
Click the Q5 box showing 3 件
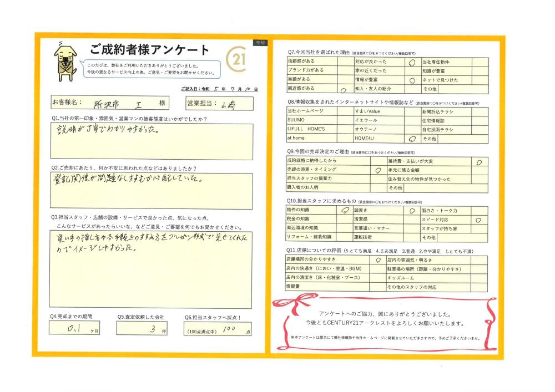point(142,328)
